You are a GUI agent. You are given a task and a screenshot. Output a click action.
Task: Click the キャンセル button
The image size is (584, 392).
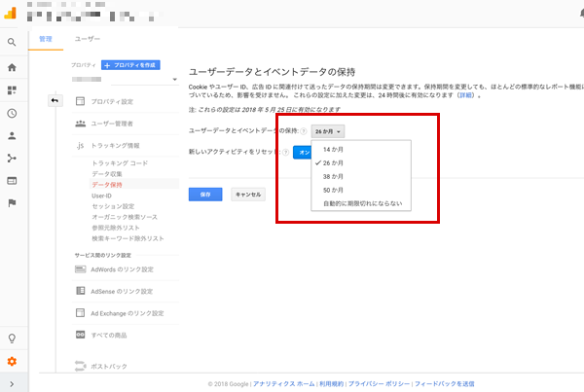coord(247,195)
